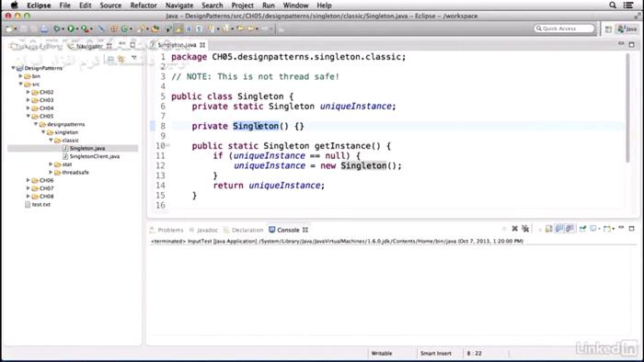Viewport: 644px width, 362px height.
Task: Click the New Java Package icon
Action: [114, 28]
